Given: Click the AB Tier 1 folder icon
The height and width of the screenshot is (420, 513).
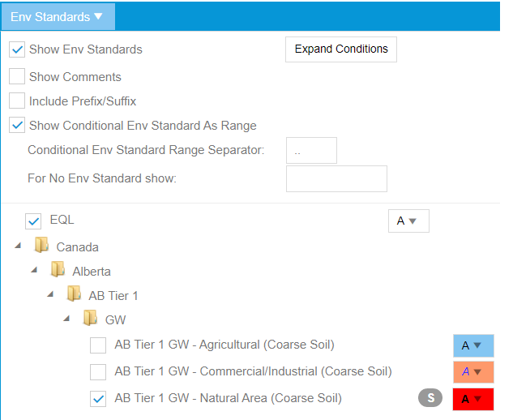Looking at the screenshot, I should pos(74,294).
